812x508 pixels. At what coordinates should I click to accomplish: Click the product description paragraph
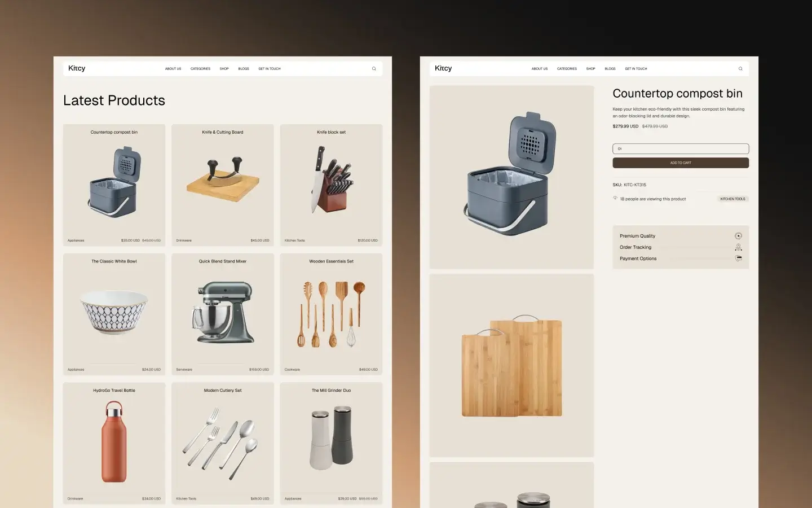click(x=678, y=112)
